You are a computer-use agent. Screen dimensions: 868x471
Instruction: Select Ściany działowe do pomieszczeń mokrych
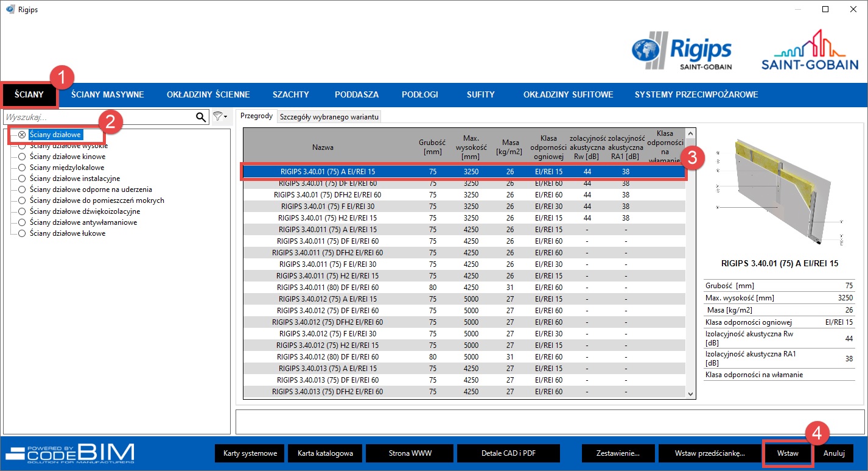[91, 200]
